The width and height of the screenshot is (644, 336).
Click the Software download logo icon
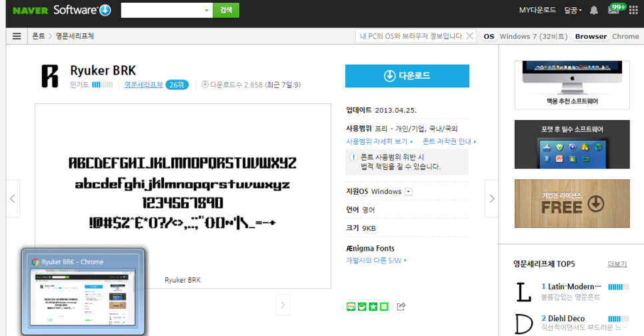[x=105, y=10]
